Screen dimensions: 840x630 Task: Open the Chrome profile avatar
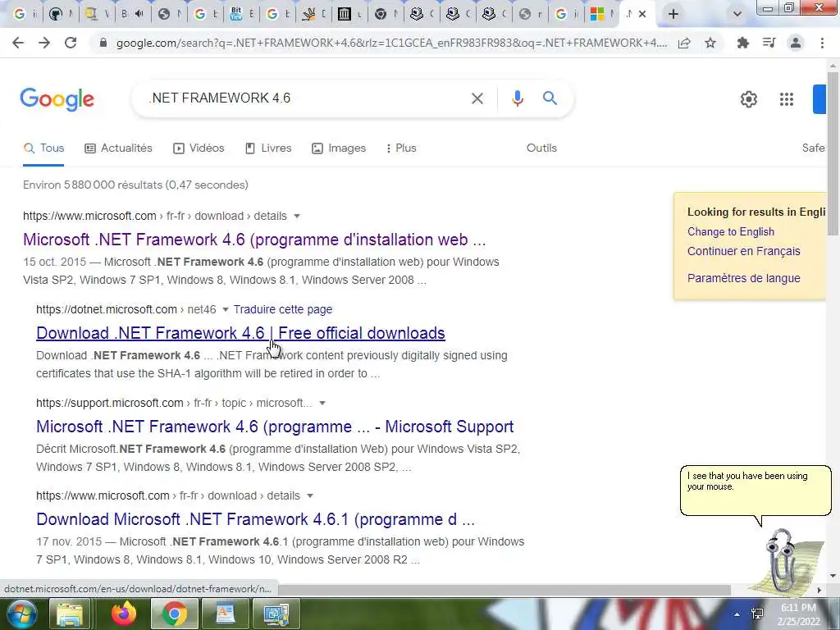(x=796, y=43)
